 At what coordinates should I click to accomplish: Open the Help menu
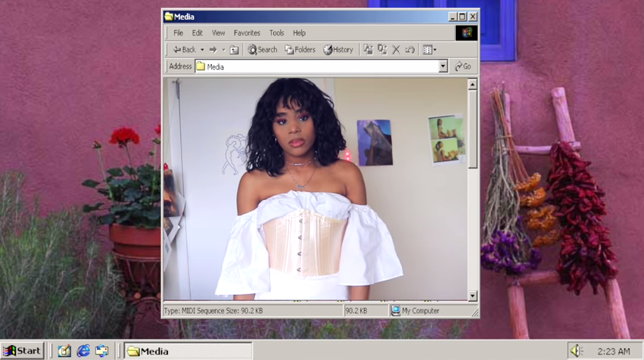coord(299,33)
